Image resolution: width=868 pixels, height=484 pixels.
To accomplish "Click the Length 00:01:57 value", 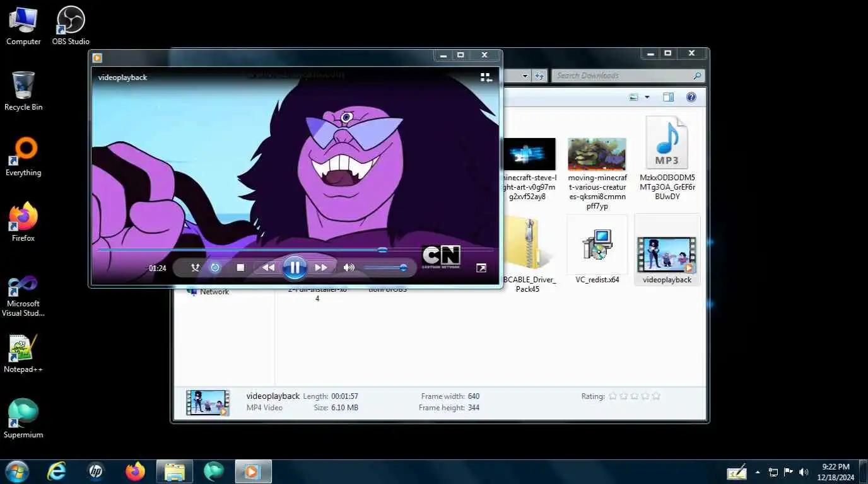I will [344, 396].
